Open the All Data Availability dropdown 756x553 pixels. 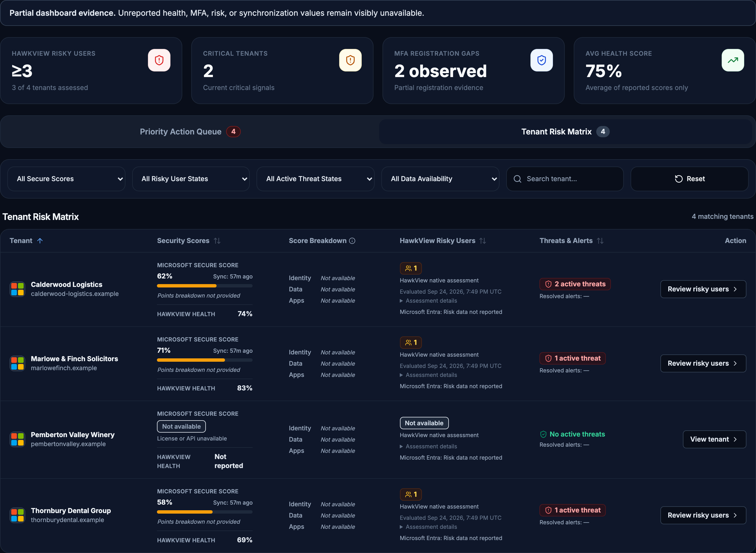tap(440, 179)
